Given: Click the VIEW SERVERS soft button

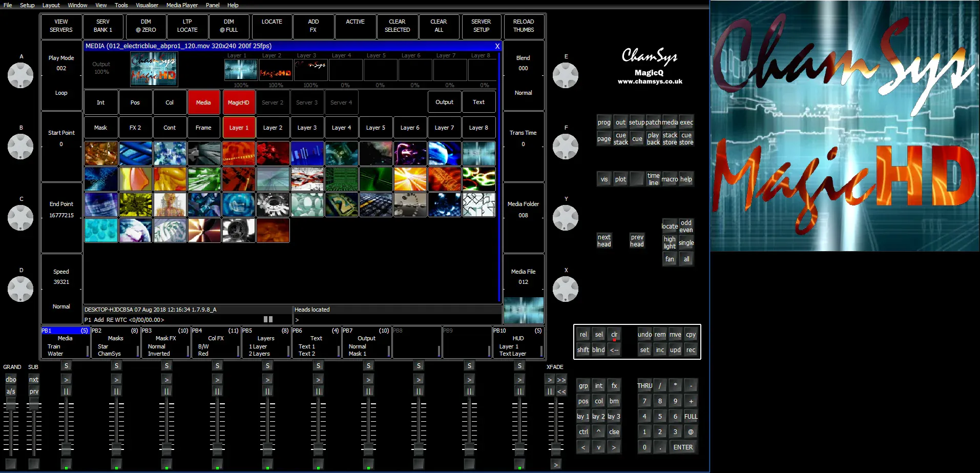Looking at the screenshot, I should click(x=61, y=26).
